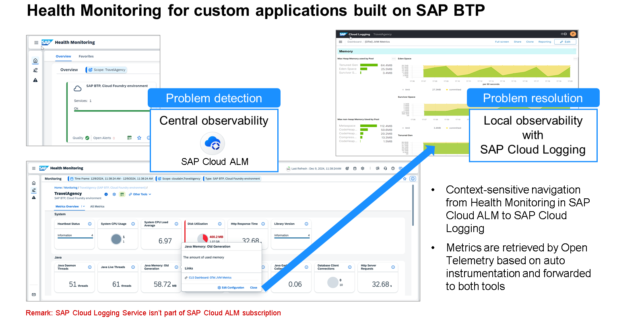Open info icon on Disk Utilization tile
644x321 pixels.
pos(220,224)
